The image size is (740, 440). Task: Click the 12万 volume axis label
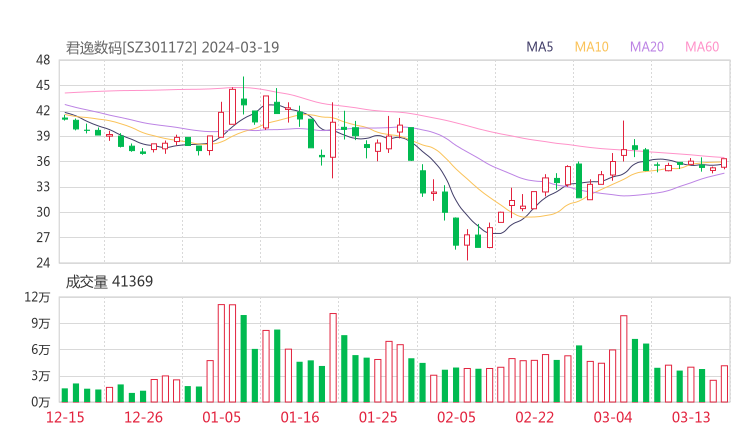tap(37, 297)
